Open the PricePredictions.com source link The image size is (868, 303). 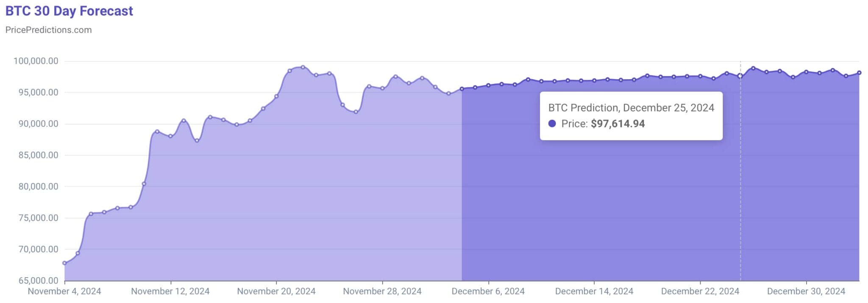click(x=48, y=30)
